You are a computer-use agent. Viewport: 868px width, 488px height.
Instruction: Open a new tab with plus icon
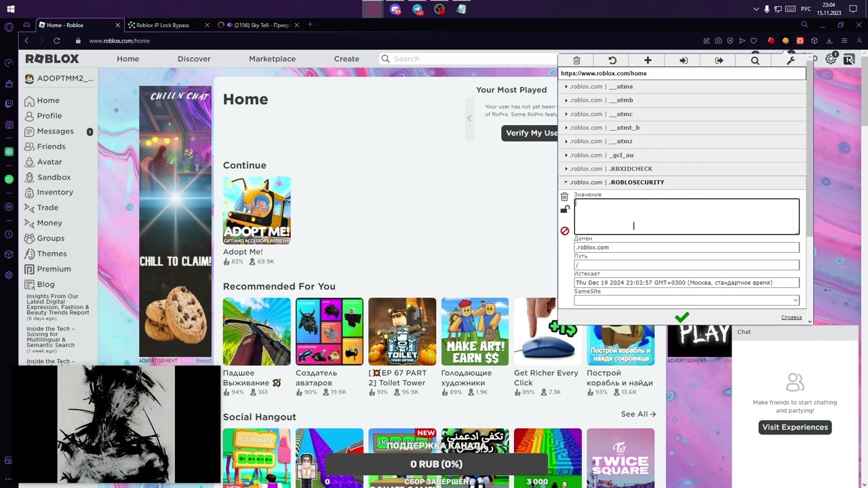pos(310,25)
